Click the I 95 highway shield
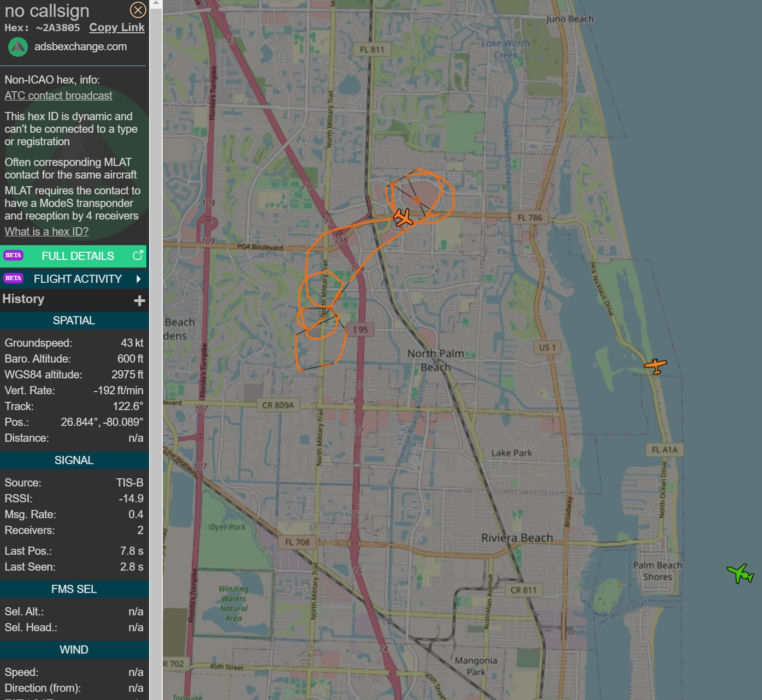Image resolution: width=762 pixels, height=700 pixels. tap(361, 329)
